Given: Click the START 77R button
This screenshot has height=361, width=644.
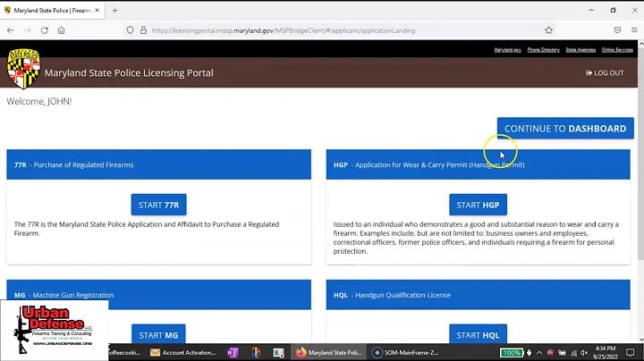Looking at the screenshot, I should tap(158, 205).
